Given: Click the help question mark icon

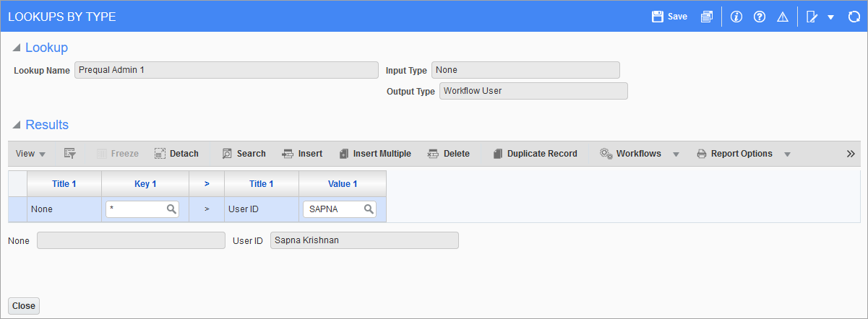Looking at the screenshot, I should coord(759,17).
